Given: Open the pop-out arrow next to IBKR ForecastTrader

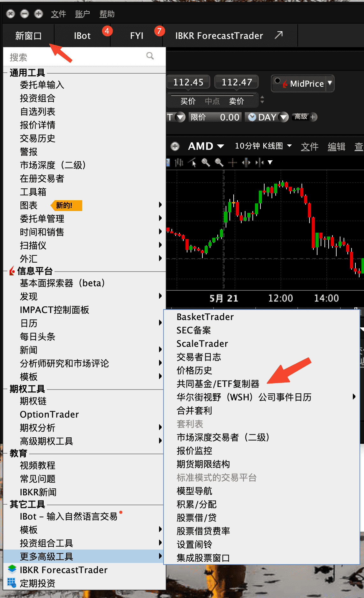Looking at the screenshot, I should click(x=279, y=35).
